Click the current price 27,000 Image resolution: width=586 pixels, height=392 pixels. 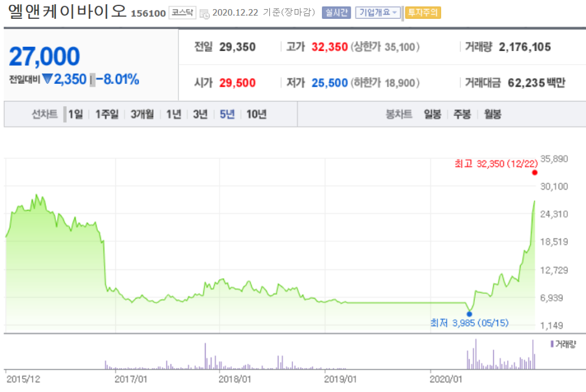(x=44, y=56)
